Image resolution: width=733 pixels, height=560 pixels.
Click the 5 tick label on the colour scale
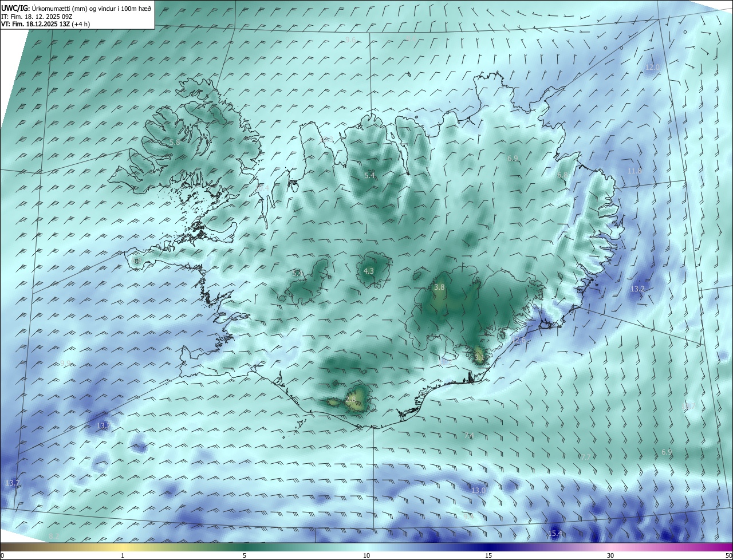click(x=245, y=555)
